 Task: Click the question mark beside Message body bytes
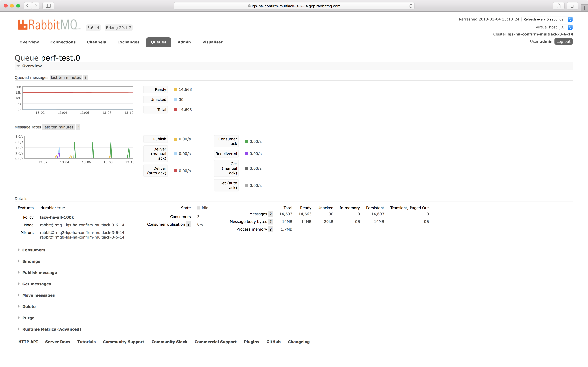coord(271,222)
